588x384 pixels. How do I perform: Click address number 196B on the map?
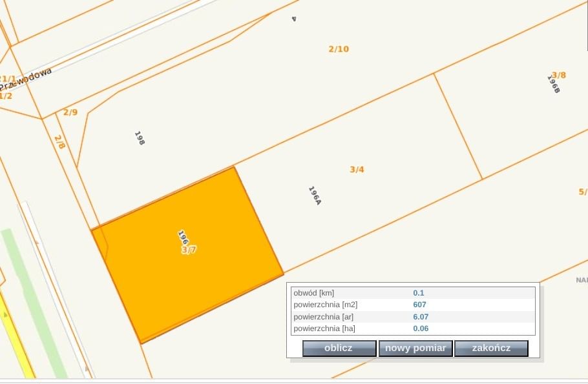coord(553,85)
